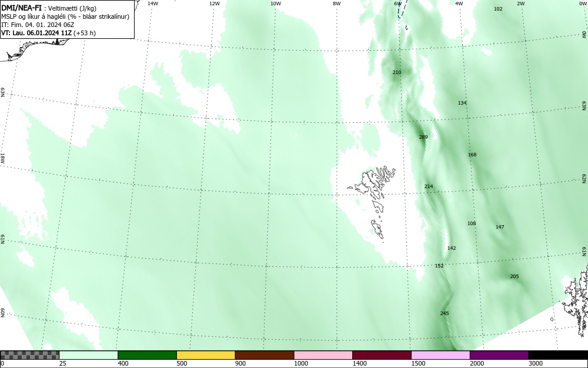Click the dark green 400–500 legend swatch
This screenshot has height=368, width=588.
147,355
